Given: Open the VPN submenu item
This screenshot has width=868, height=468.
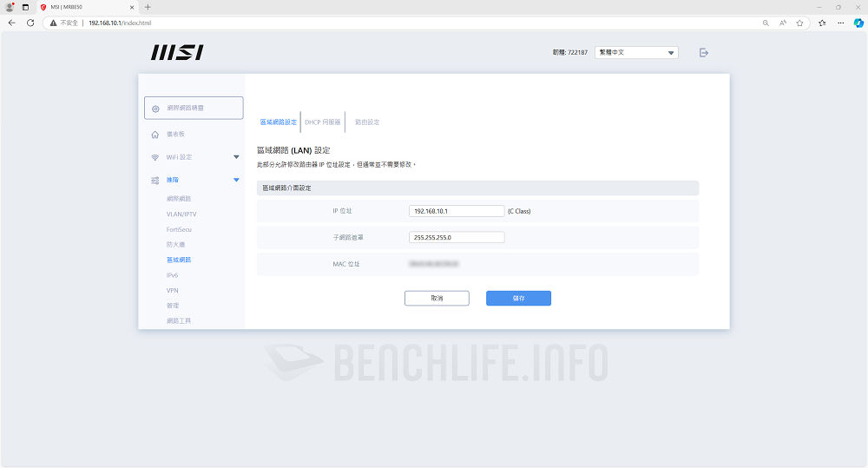Looking at the screenshot, I should (172, 290).
